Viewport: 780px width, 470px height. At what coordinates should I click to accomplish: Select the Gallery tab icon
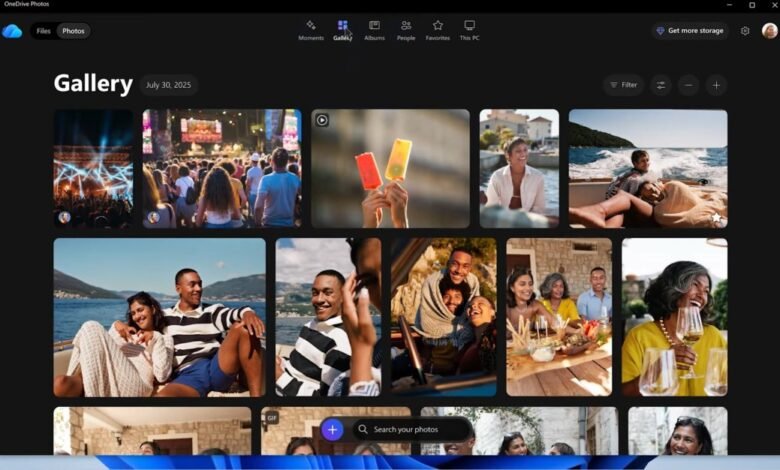click(x=342, y=25)
